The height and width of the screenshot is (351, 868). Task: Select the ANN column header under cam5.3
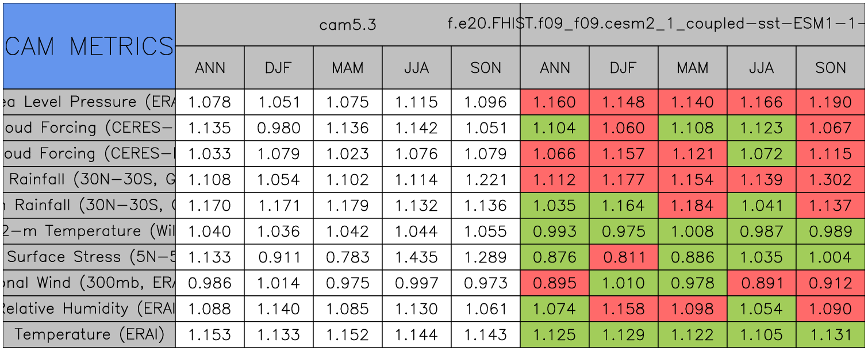click(x=210, y=68)
